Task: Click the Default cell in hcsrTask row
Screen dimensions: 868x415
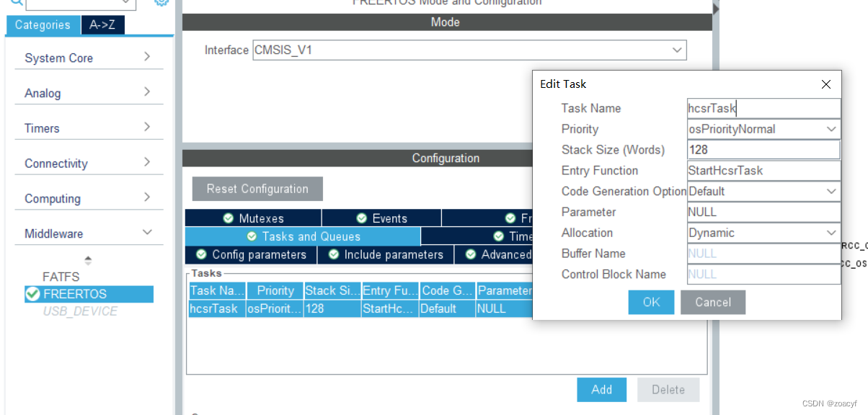Action: click(x=447, y=308)
